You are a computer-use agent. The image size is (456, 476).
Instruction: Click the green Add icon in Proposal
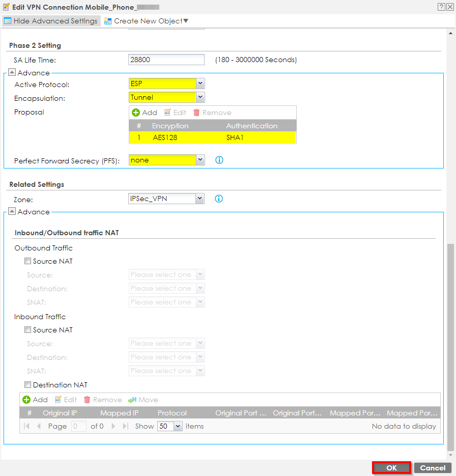click(x=136, y=113)
